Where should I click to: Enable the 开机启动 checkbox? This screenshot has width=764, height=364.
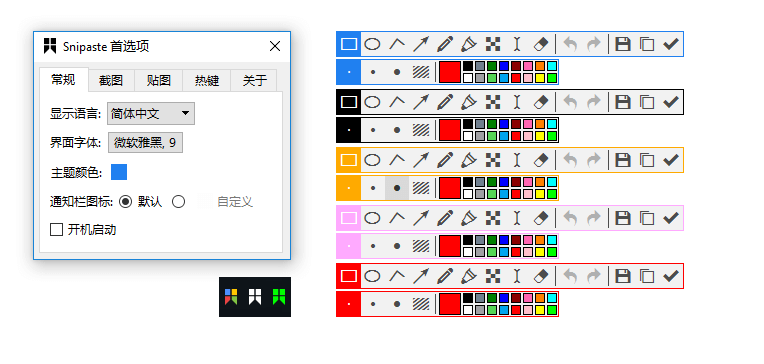point(57,230)
